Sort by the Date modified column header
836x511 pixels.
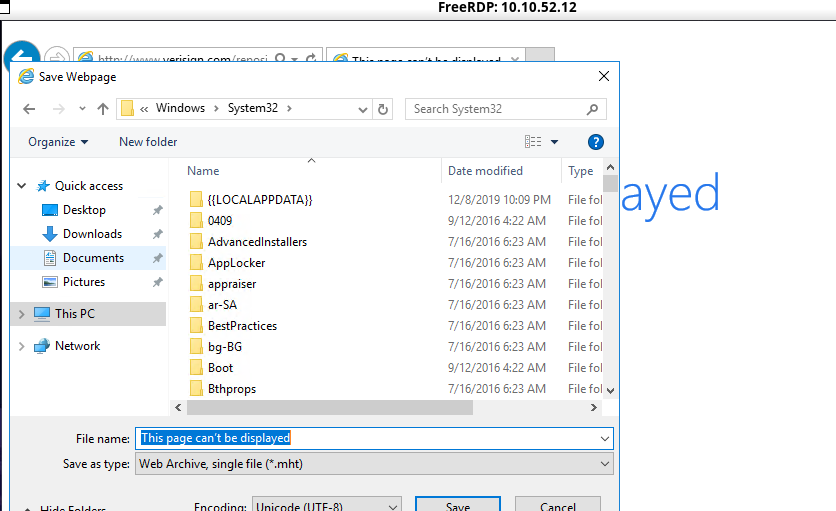pos(485,171)
